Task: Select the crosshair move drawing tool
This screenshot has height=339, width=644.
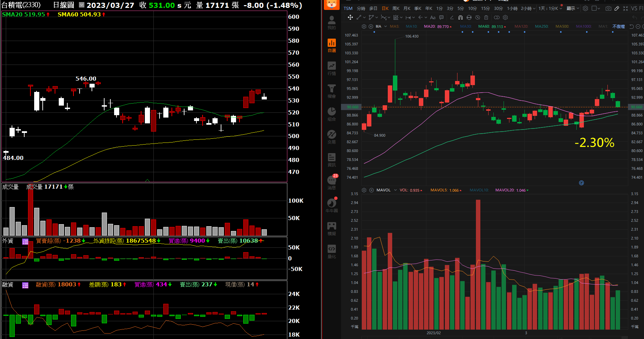Action: coord(350,17)
